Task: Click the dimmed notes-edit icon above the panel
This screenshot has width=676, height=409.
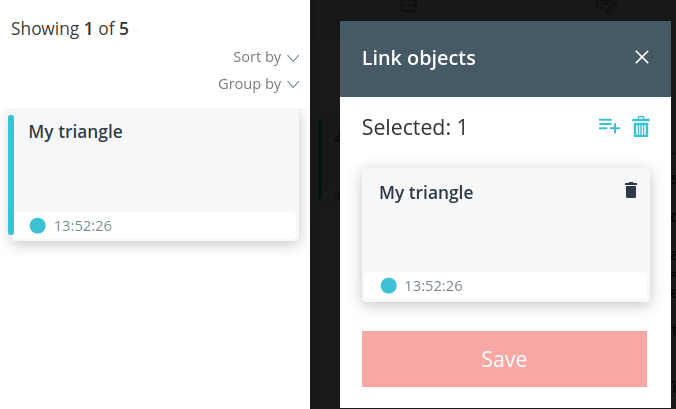Action: 607,6
